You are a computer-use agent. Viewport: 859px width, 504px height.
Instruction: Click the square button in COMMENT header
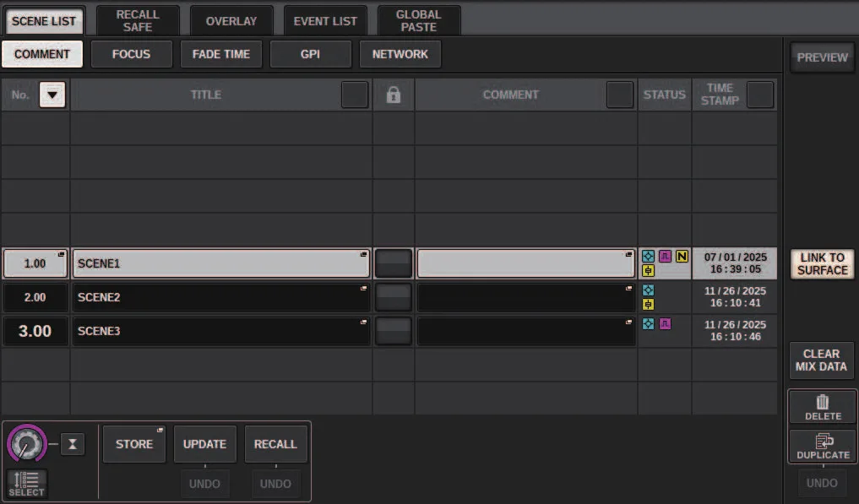click(620, 95)
